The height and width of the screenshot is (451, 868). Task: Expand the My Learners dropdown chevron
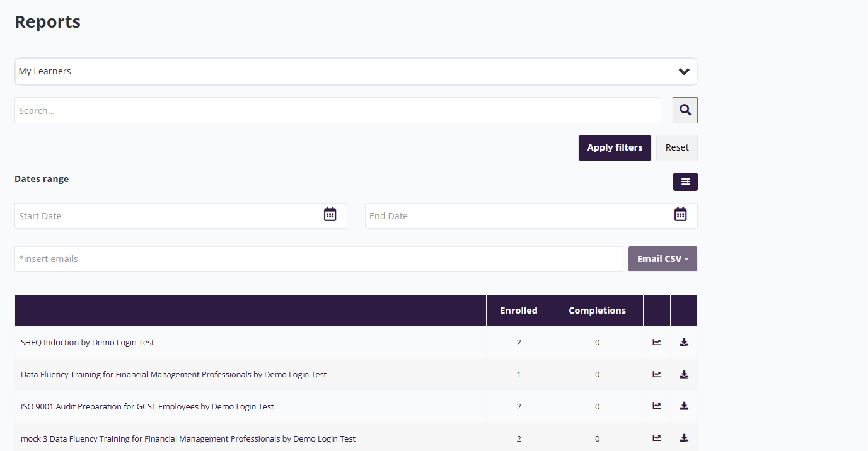[x=684, y=71]
